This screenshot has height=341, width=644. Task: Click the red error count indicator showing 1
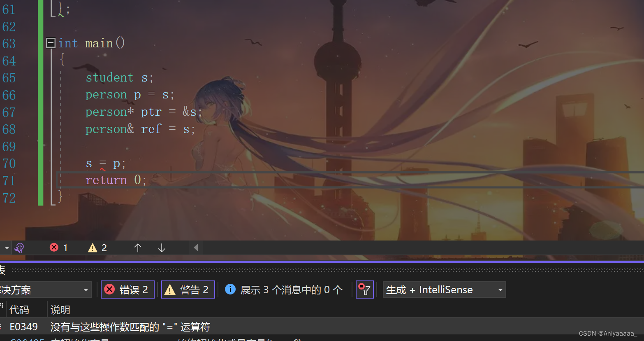coord(59,248)
